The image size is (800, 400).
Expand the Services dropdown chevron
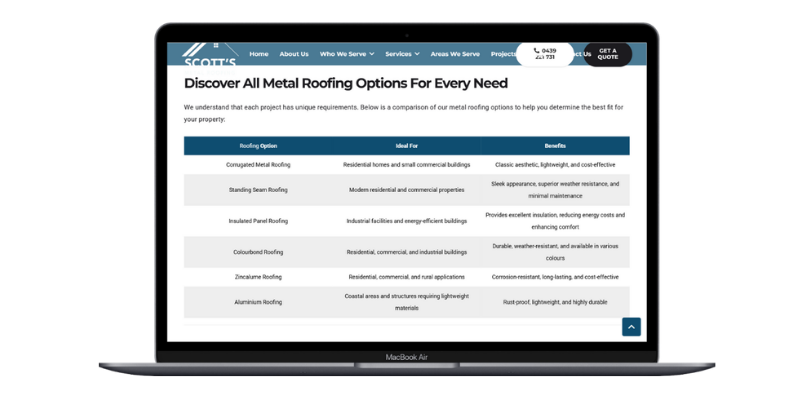tap(417, 54)
